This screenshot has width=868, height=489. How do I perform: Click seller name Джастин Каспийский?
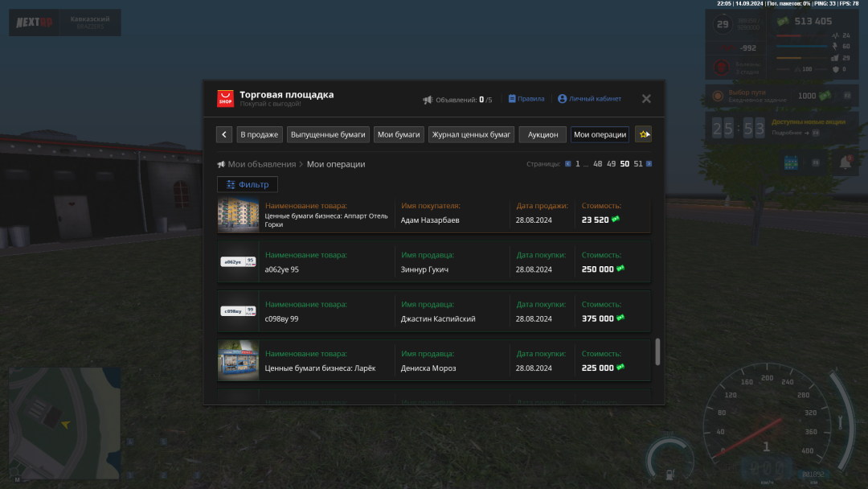coord(438,318)
